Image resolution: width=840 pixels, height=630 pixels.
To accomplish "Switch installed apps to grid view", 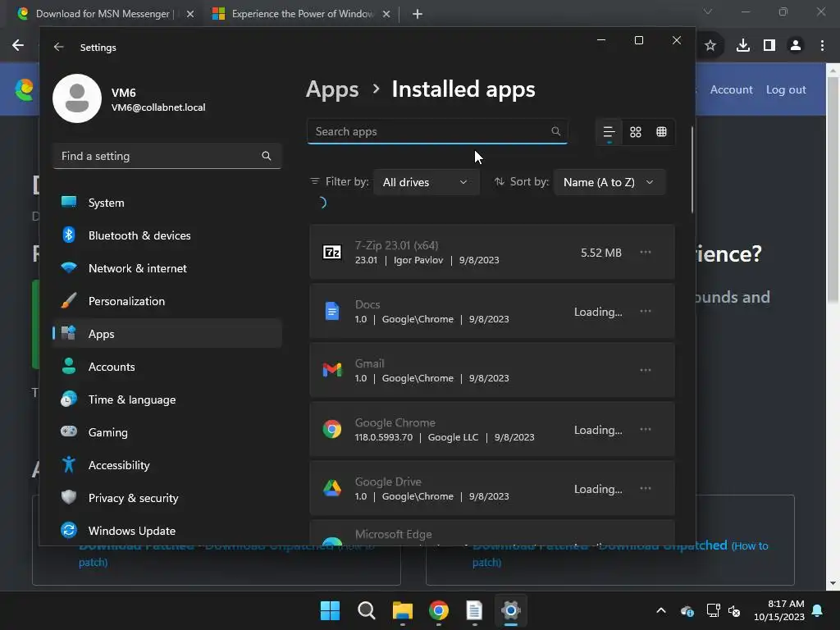I will 636,132.
